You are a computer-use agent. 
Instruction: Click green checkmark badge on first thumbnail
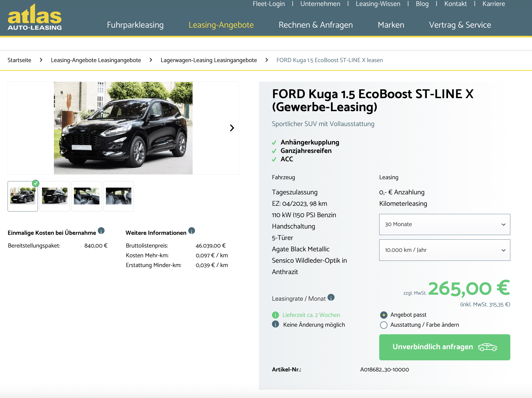[x=35, y=184]
